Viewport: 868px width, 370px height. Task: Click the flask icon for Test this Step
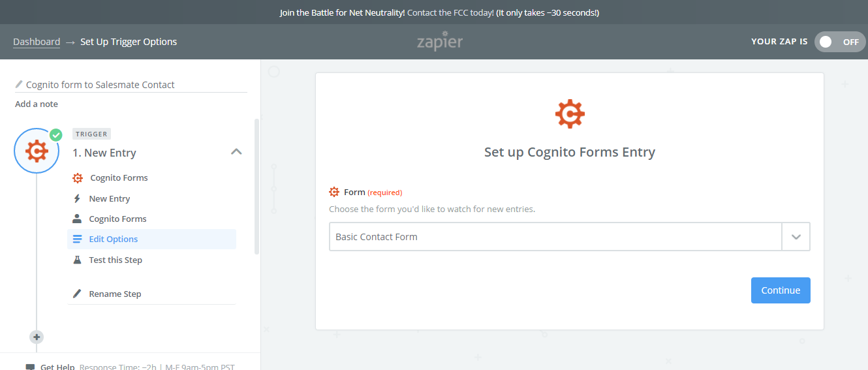[x=77, y=260]
